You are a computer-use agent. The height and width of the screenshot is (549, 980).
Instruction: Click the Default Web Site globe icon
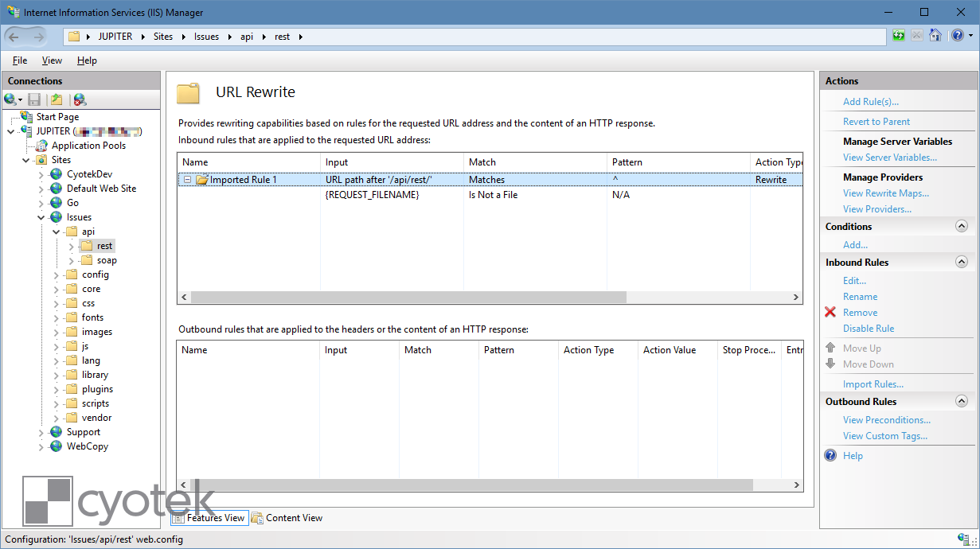[x=56, y=189]
